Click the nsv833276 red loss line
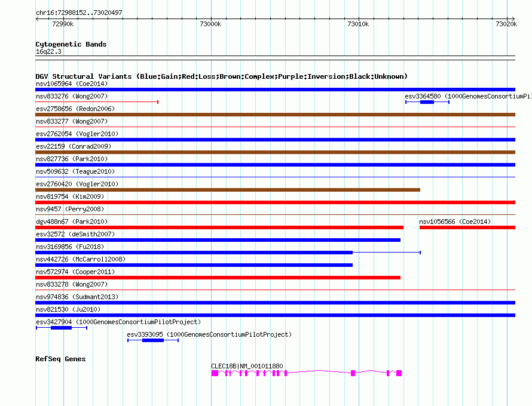This screenshot has width=532, height=406. pyautogui.click(x=97, y=102)
